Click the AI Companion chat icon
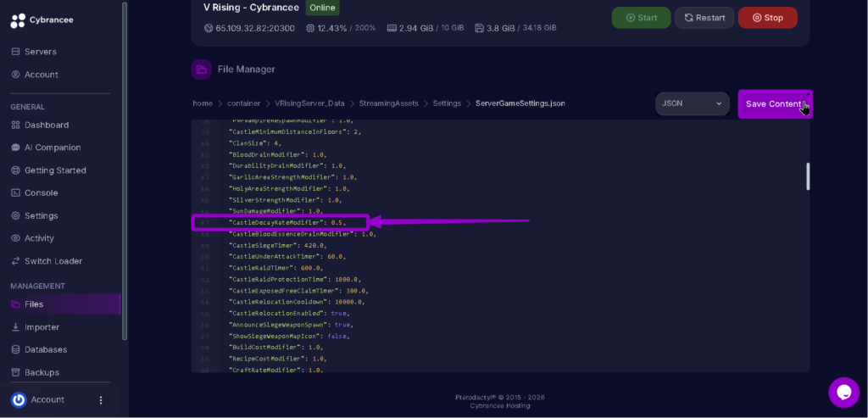Viewport: 868px width, 418px height. coord(15,148)
